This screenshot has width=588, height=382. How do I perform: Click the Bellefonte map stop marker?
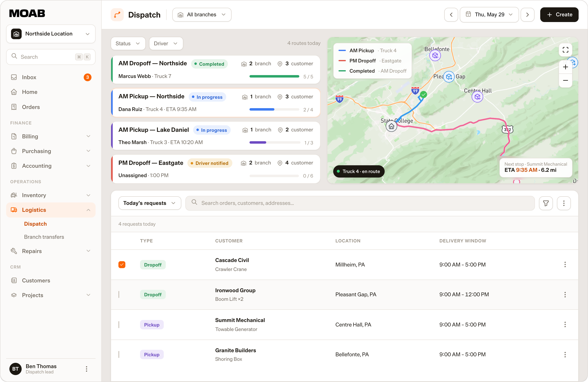435,55
